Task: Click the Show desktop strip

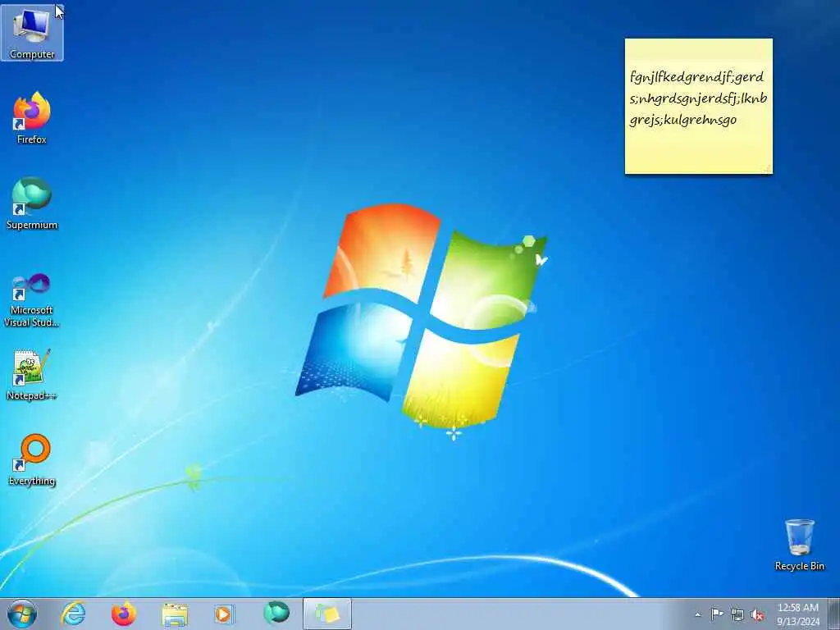Action: [x=834, y=614]
